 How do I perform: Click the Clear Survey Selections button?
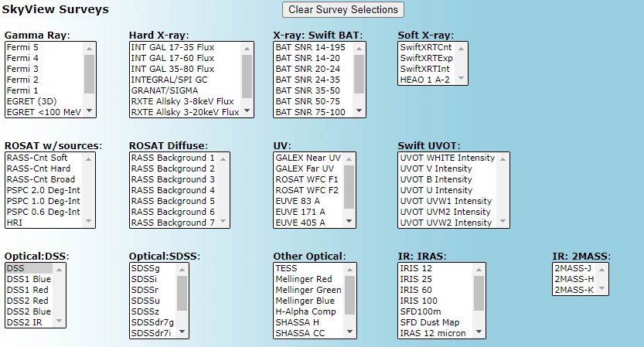343,9
